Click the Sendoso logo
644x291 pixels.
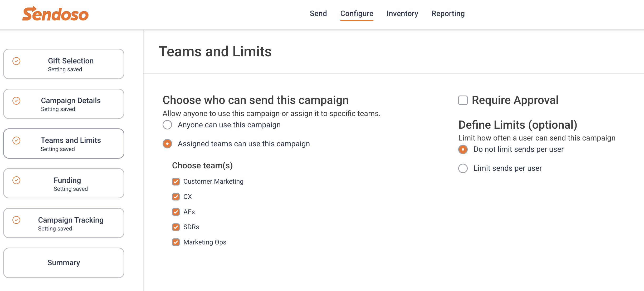(56, 14)
